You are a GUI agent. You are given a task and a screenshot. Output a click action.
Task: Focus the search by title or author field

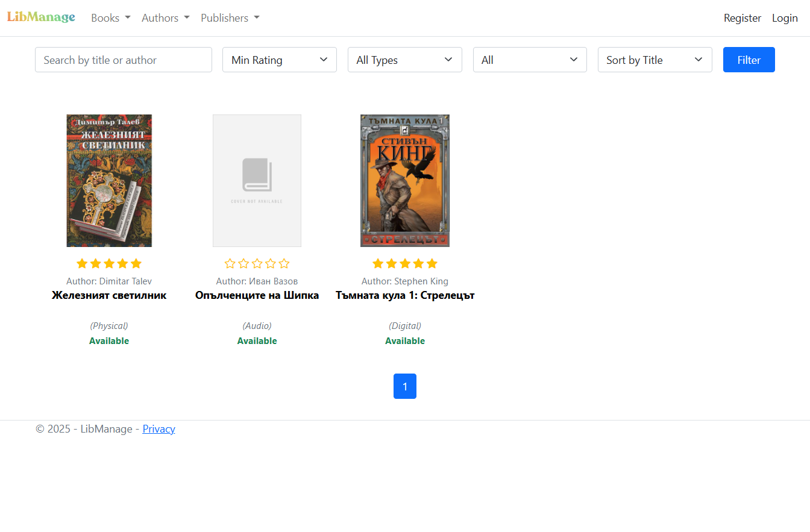click(124, 60)
